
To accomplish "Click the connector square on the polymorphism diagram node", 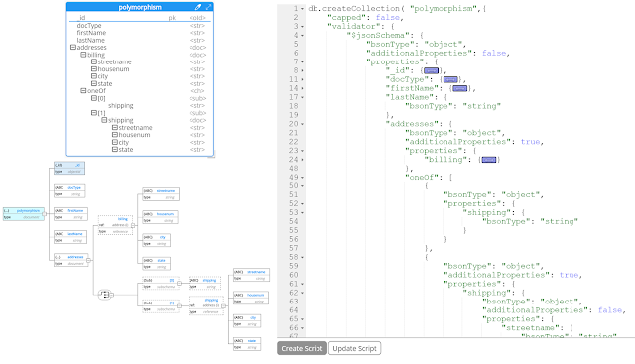I will (44, 214).
